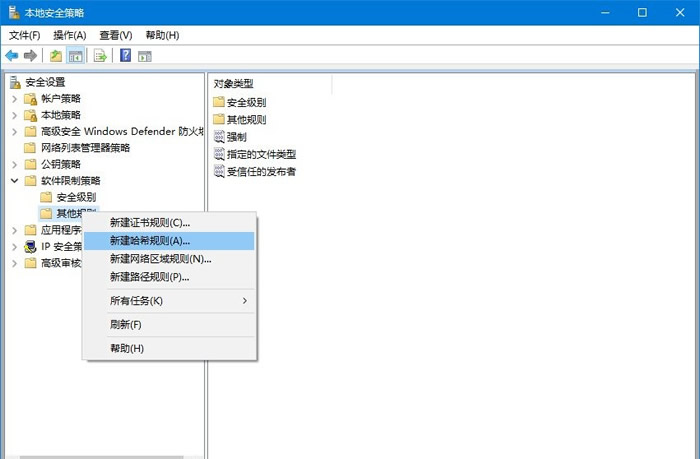The image size is (700, 459).
Task: Select 帮助(H) in the context menu
Action: 169,348
